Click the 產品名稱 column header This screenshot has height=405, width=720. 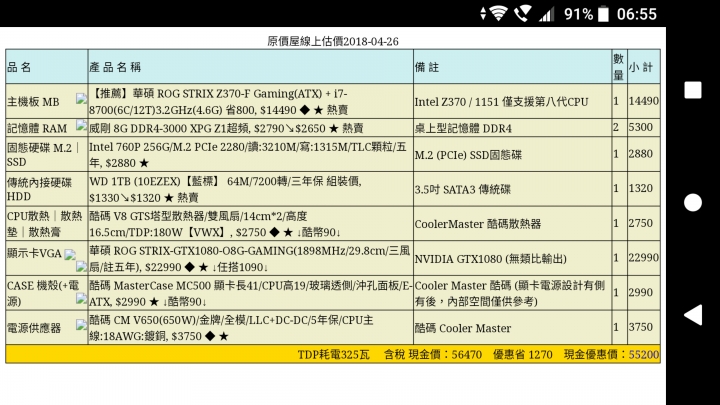tap(251, 67)
